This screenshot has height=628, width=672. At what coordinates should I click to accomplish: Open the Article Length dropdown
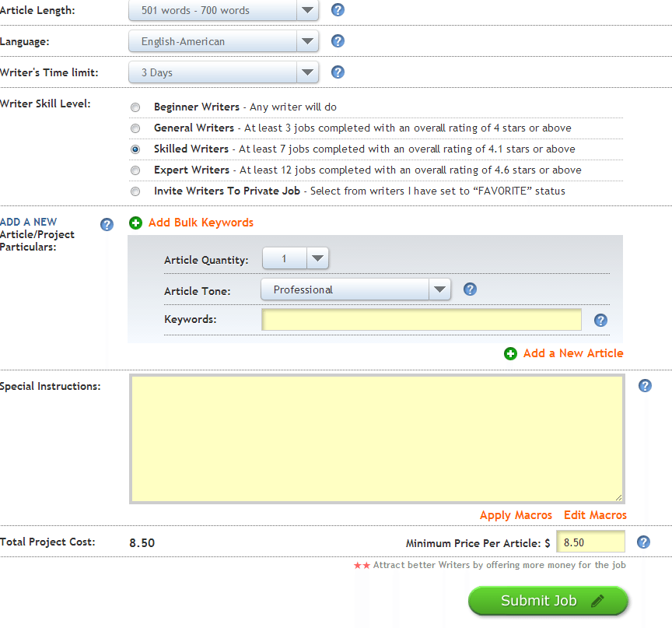pos(223,10)
